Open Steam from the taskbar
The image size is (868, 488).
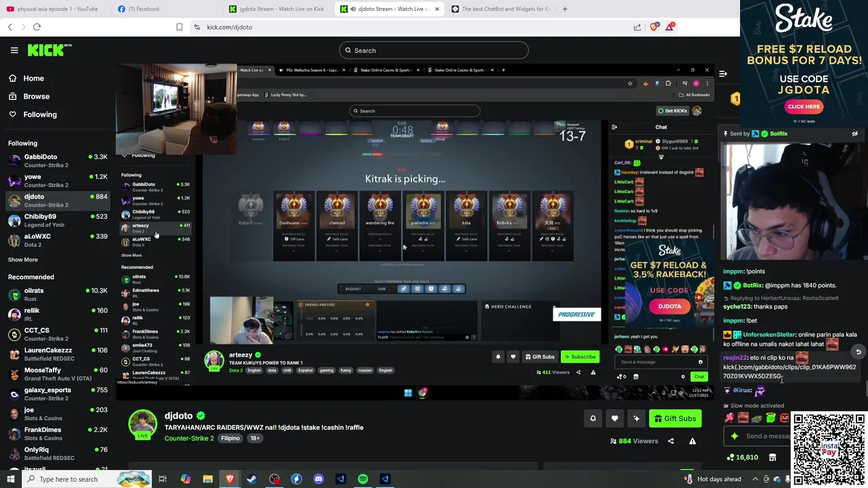252,479
